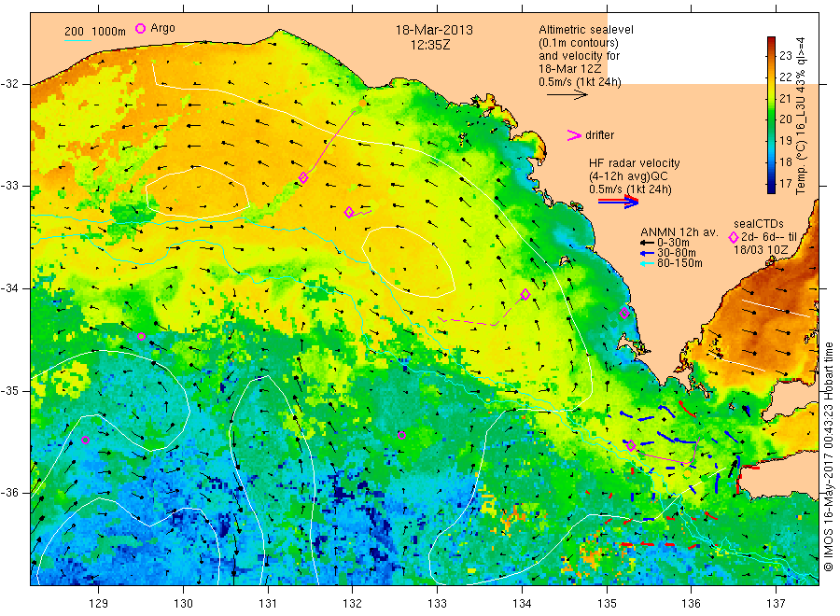Click the vertical 'Temp. (°C)' colorbar title

[x=801, y=167]
